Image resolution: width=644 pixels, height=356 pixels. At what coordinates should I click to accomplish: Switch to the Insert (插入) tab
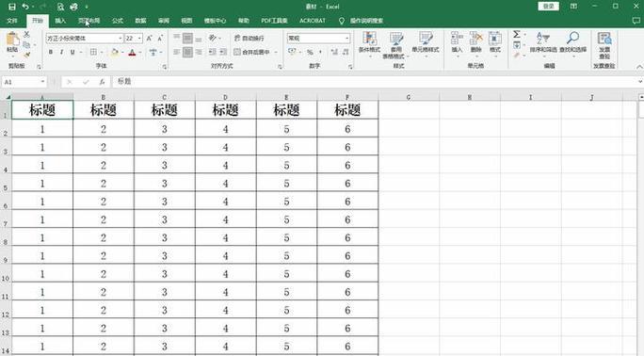click(60, 21)
